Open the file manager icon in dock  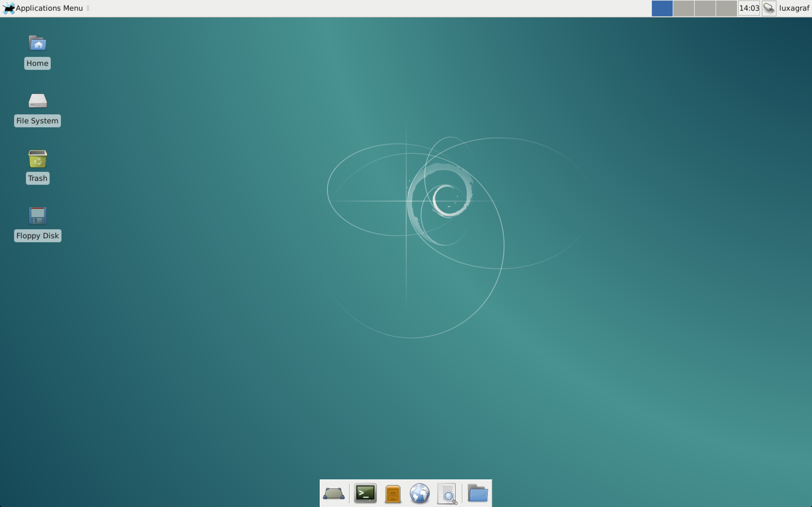coord(478,492)
